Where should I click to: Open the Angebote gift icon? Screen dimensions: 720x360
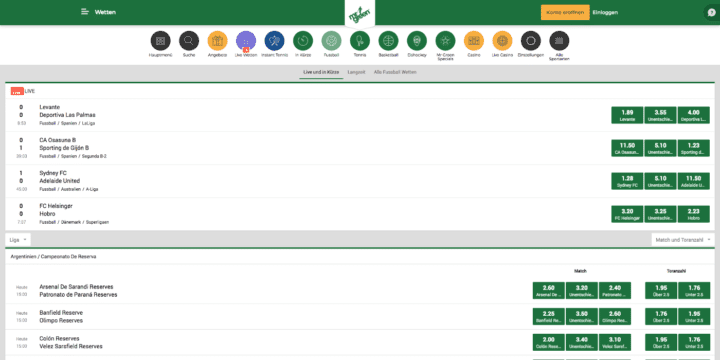pos(217,41)
